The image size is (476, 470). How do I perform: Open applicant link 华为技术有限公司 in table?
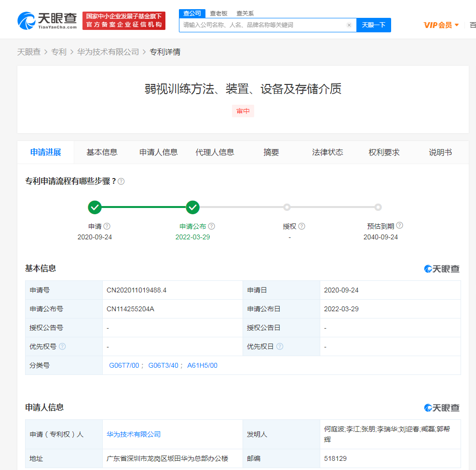pyautogui.click(x=134, y=434)
